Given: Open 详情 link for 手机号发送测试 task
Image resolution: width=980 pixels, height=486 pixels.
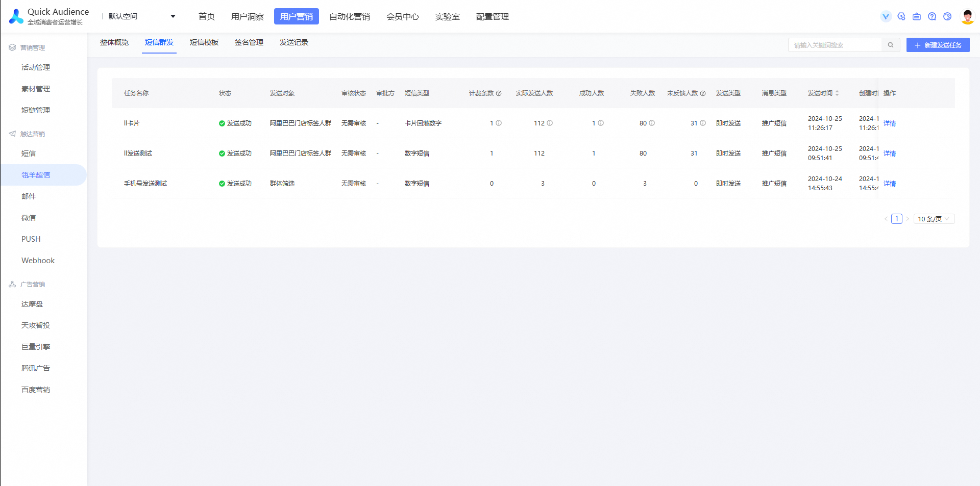Looking at the screenshot, I should coord(890,184).
